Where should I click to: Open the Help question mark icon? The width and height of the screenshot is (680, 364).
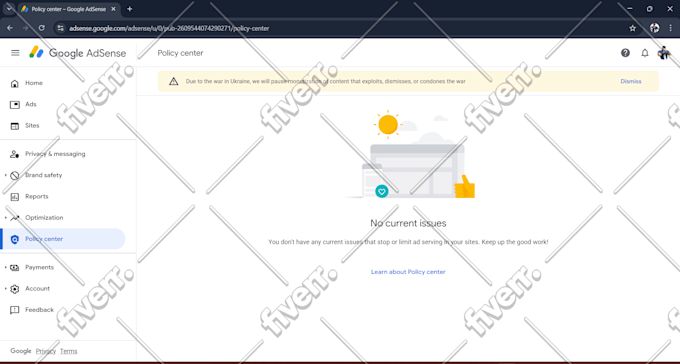coord(625,53)
